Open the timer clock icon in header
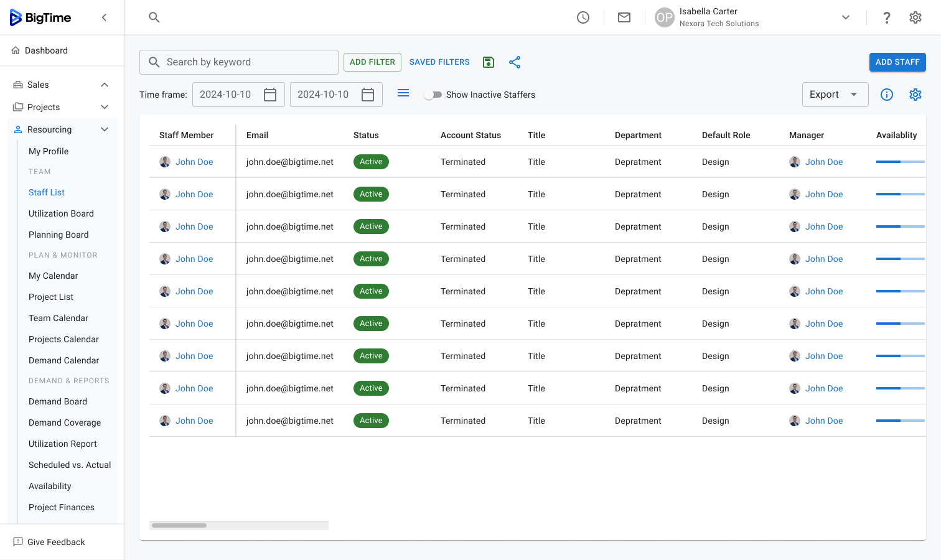 pyautogui.click(x=583, y=17)
